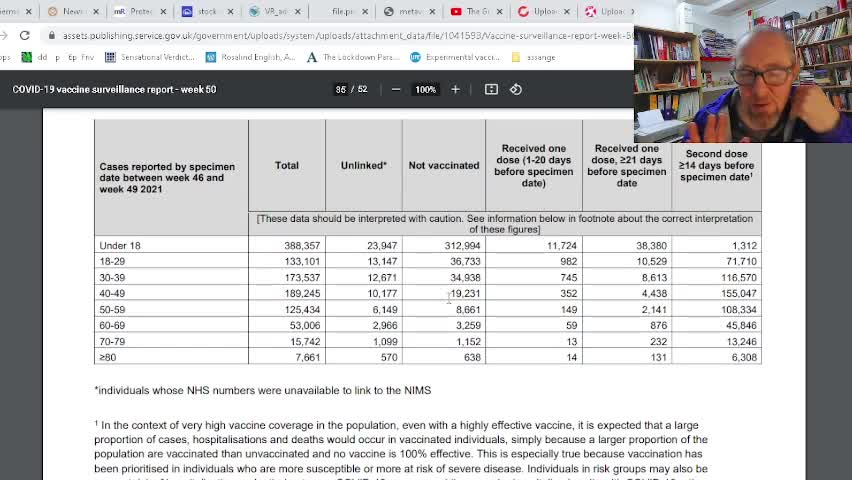The width and height of the screenshot is (852, 480).
Task: Click the 18-29 unlinked value 13,147
Action: tap(382, 261)
